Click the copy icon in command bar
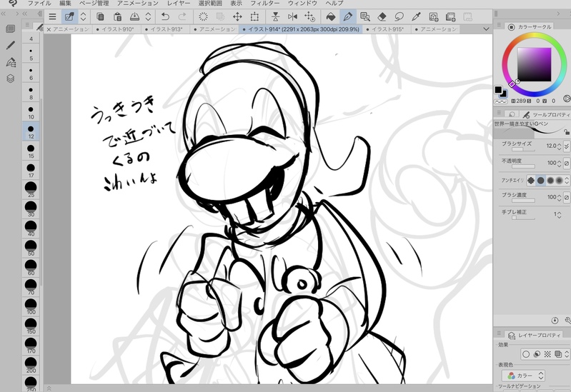571x392 pixels. coord(100,16)
